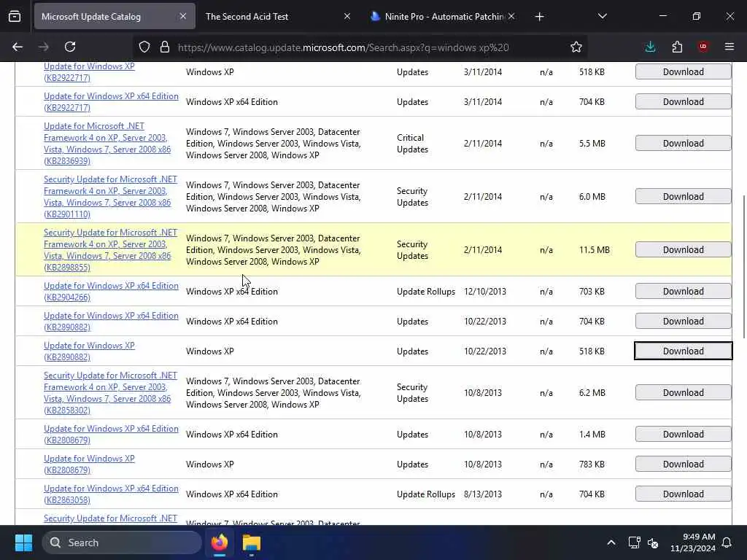747x560 pixels.
Task: Open the clock showing 9:49 AM
Action: 693,542
